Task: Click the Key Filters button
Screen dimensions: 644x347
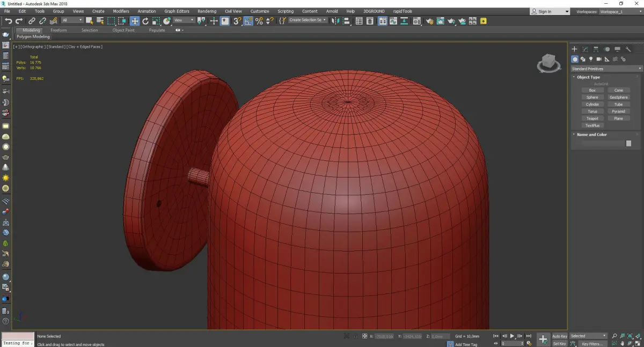Action: pyautogui.click(x=592, y=344)
